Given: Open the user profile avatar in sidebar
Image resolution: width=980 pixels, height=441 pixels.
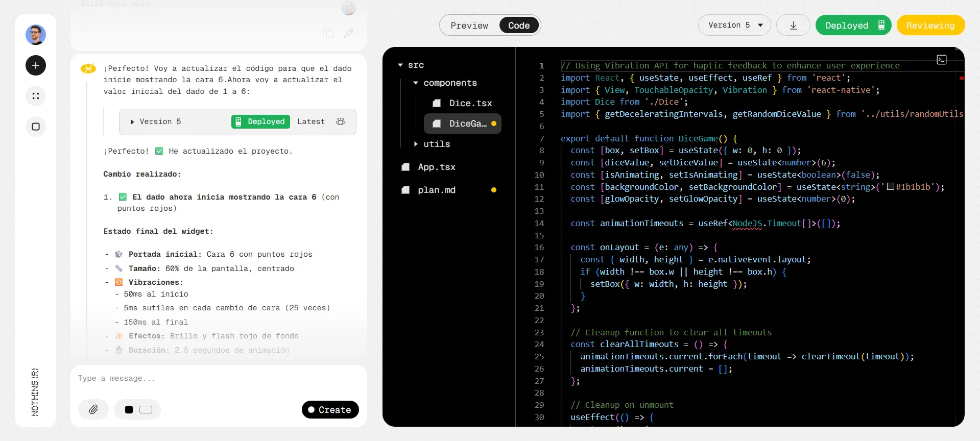Looking at the screenshot, I should (36, 35).
